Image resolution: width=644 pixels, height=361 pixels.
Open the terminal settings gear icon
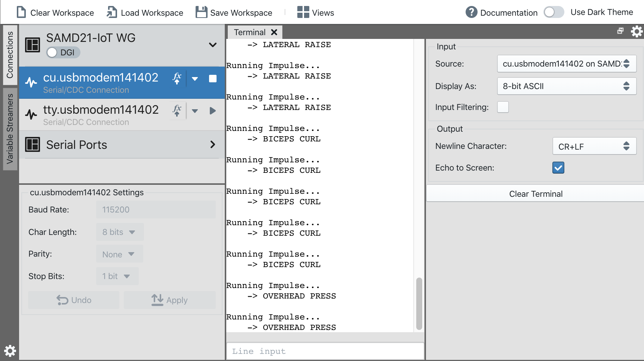pyautogui.click(x=637, y=31)
